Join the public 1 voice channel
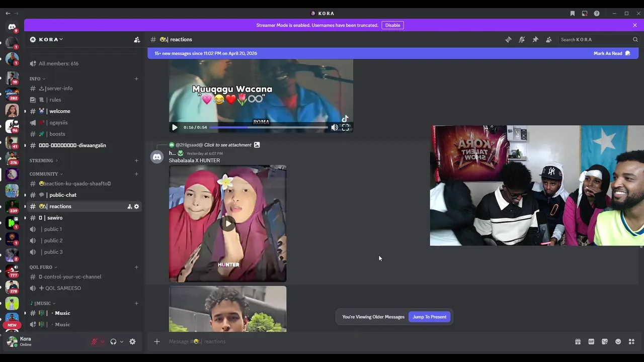 (85, 229)
